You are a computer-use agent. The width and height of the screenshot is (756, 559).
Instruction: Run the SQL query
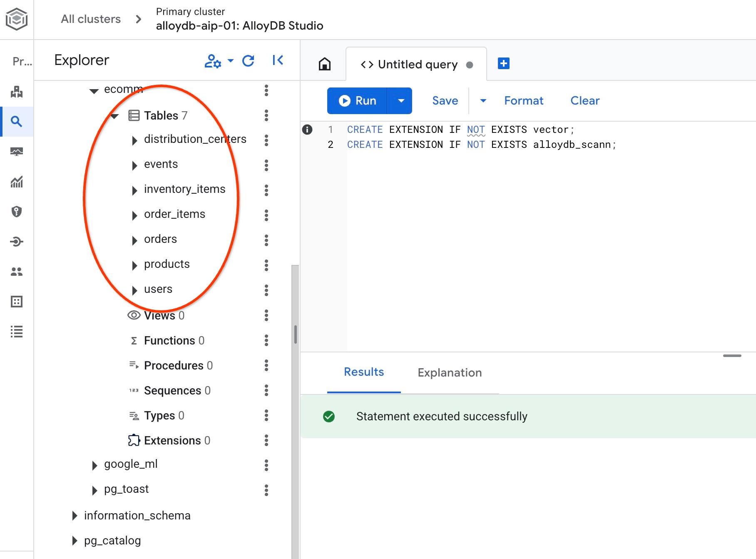[x=358, y=101]
